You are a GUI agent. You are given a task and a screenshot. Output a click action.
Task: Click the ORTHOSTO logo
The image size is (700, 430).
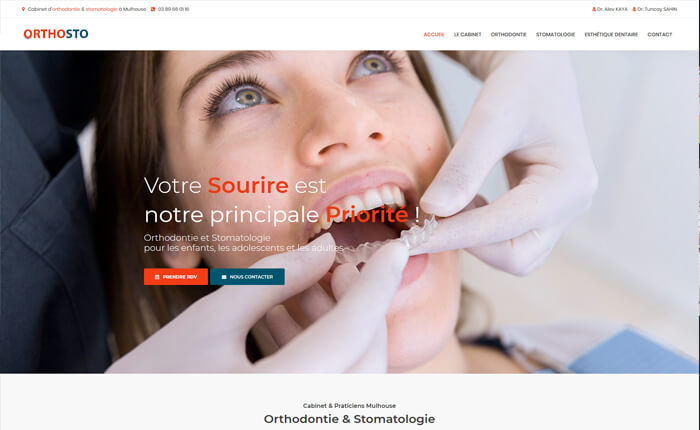(56, 34)
